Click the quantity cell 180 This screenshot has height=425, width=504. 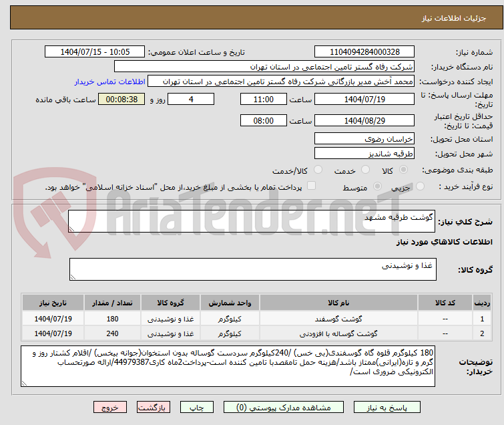[x=112, y=319]
